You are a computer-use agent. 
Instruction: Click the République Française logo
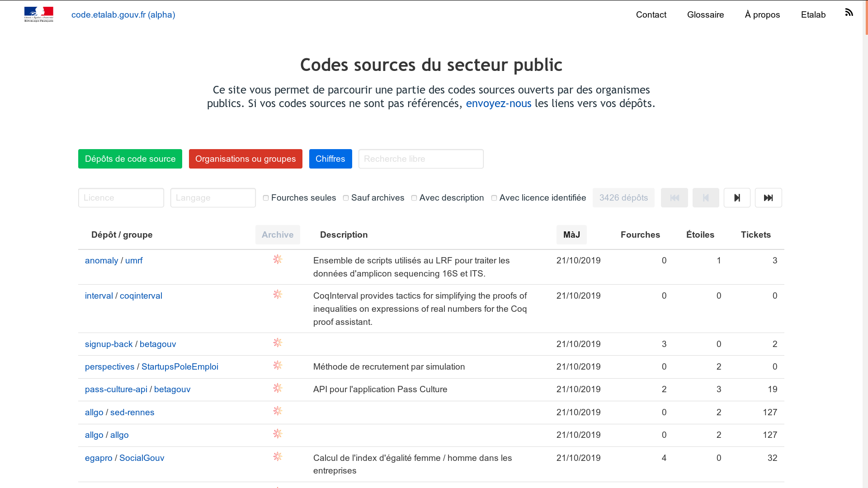click(x=39, y=14)
